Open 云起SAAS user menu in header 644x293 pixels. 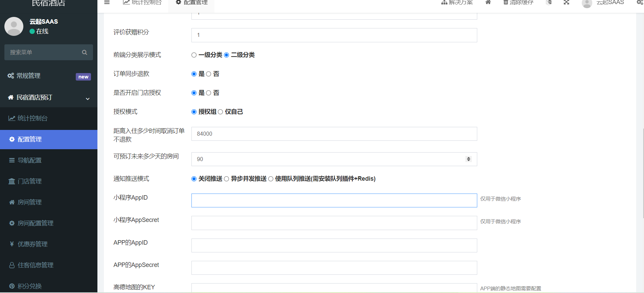coord(603,3)
